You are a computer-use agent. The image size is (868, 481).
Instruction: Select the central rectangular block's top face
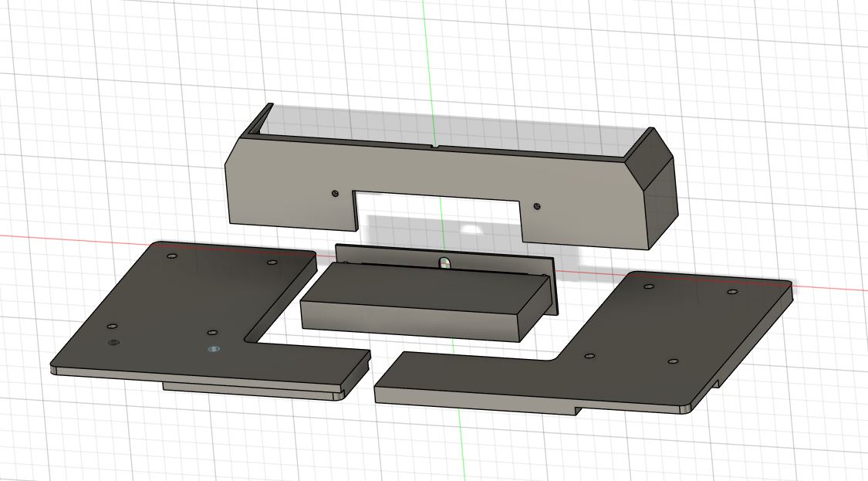click(x=425, y=290)
